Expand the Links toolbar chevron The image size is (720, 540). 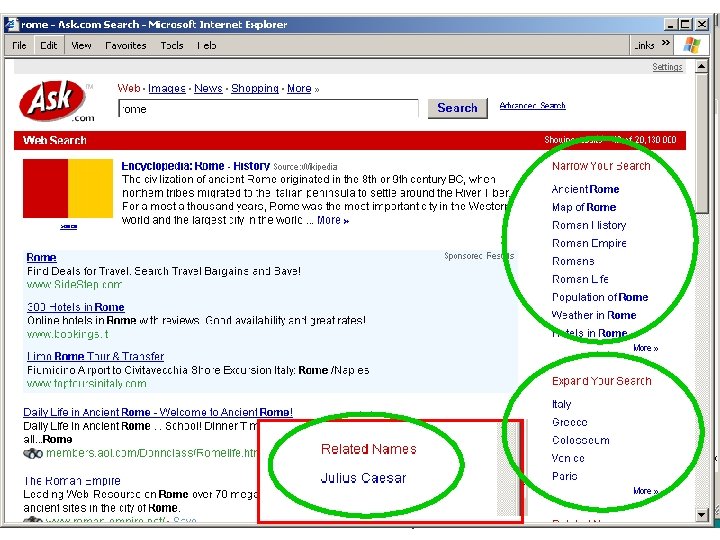(x=665, y=43)
